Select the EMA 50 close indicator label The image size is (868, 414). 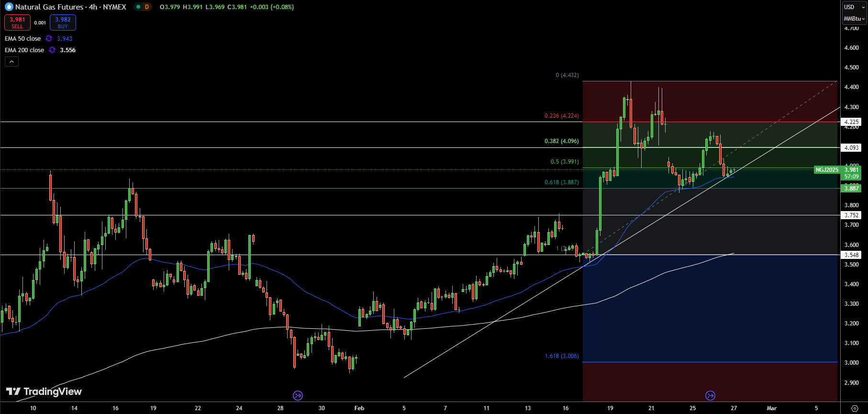[23, 38]
